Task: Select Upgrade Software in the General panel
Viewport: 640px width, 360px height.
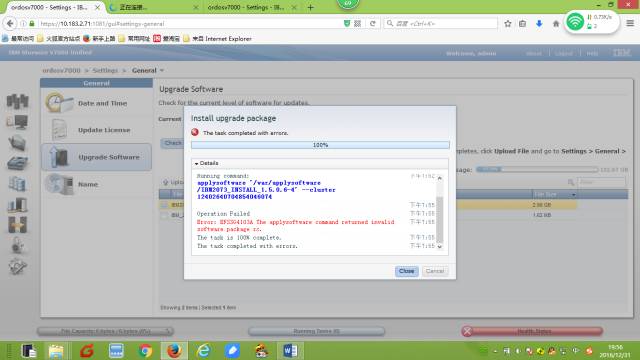Action: (97, 157)
